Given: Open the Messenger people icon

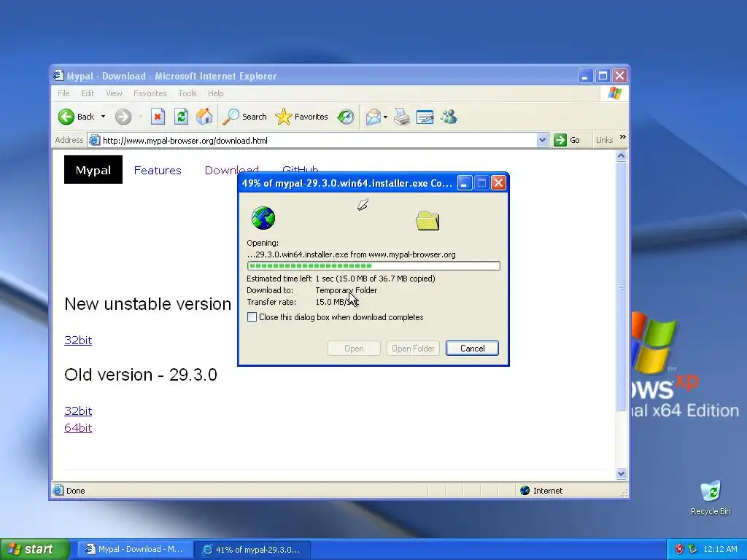Looking at the screenshot, I should click(449, 117).
